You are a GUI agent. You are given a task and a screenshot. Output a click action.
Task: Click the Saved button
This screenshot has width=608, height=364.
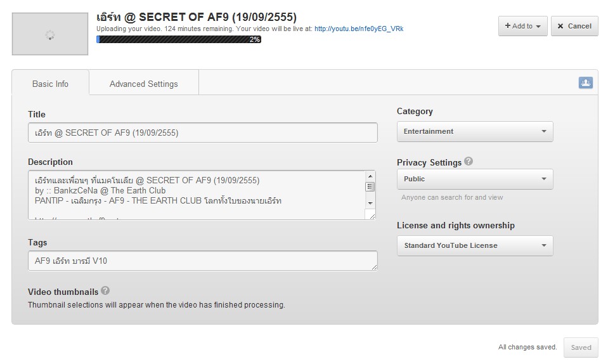[581, 348]
